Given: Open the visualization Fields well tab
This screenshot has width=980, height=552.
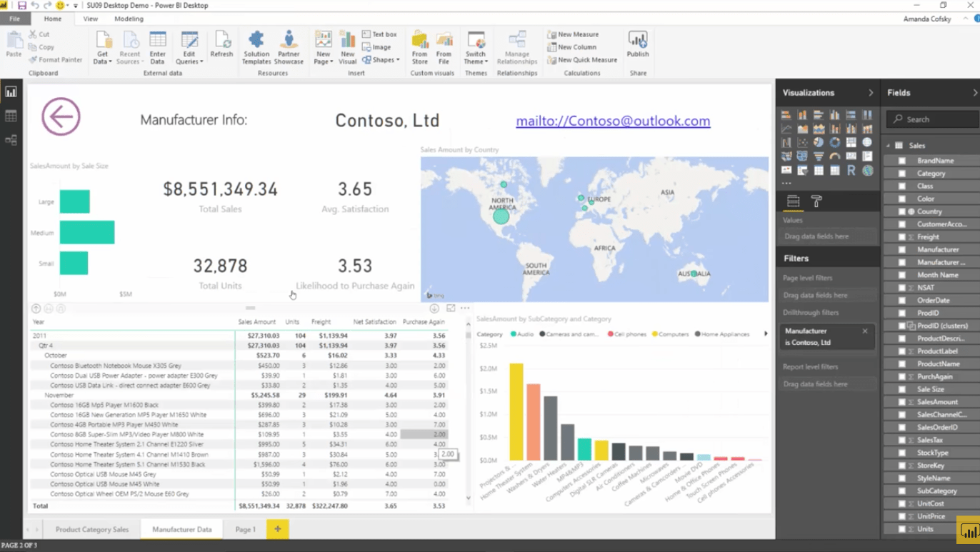Looking at the screenshot, I should point(793,202).
